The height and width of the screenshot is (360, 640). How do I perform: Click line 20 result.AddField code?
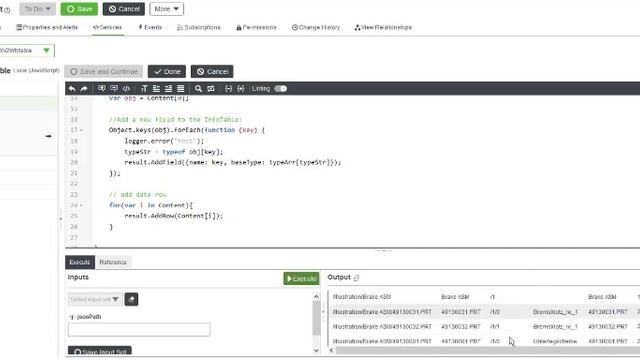[x=233, y=162]
